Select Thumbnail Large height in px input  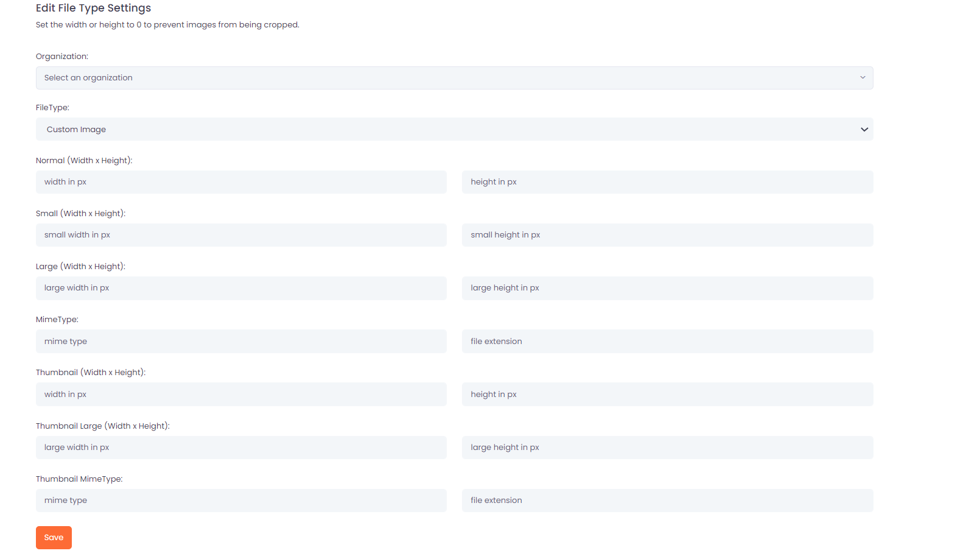pyautogui.click(x=667, y=448)
